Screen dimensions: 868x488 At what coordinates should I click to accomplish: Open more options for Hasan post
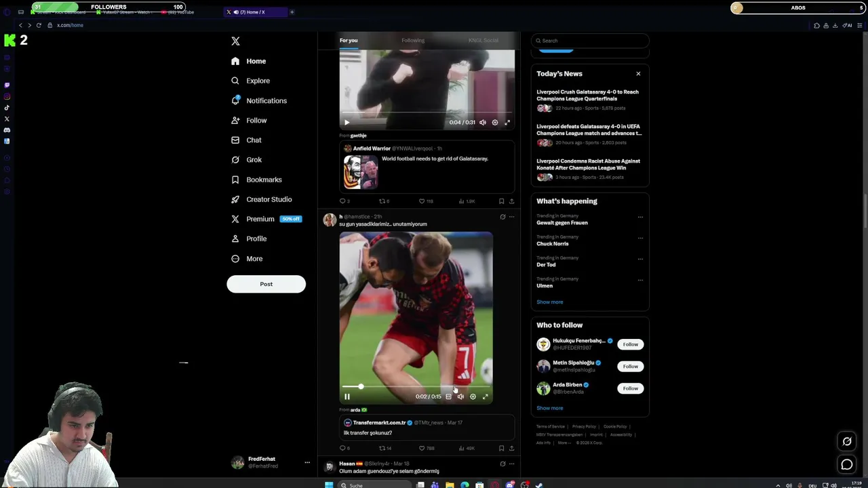[x=511, y=464]
